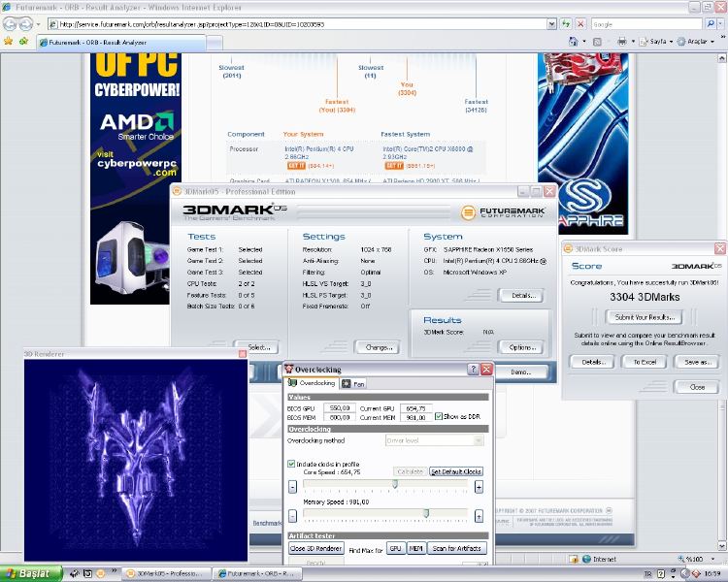
Task: Click the minus button beside Core Speed slider
Action: tap(292, 487)
